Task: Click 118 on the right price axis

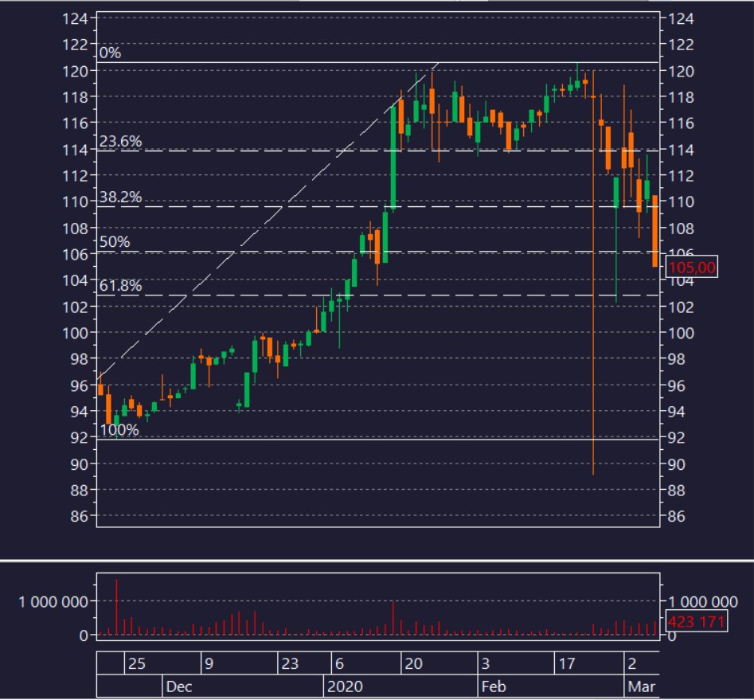Action: 681,98
